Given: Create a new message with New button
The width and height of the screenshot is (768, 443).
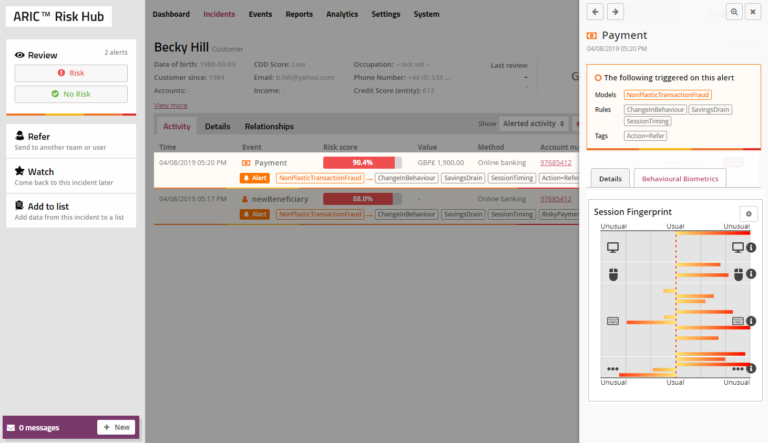Looking at the screenshot, I should click(116, 427).
